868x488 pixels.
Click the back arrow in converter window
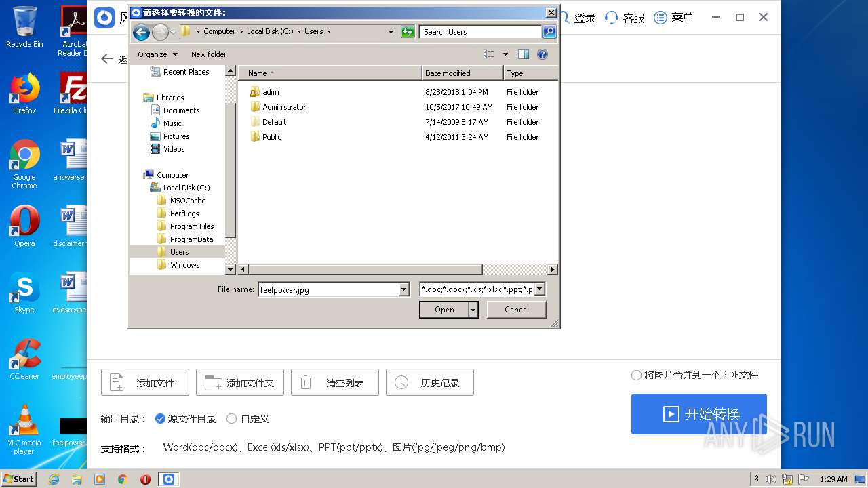point(106,59)
